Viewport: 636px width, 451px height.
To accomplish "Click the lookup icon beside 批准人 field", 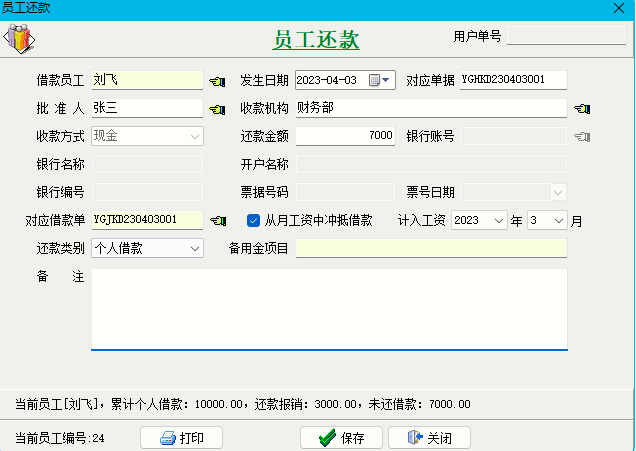I will (217, 109).
